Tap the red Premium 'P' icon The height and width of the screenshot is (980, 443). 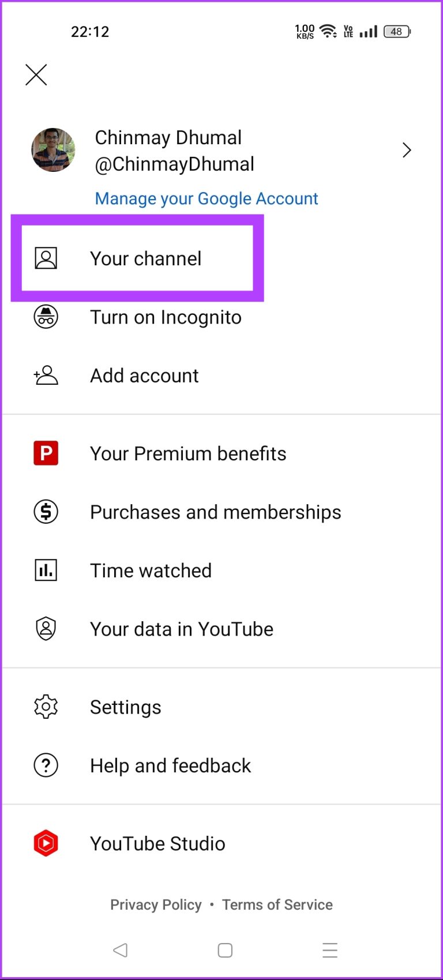46,453
